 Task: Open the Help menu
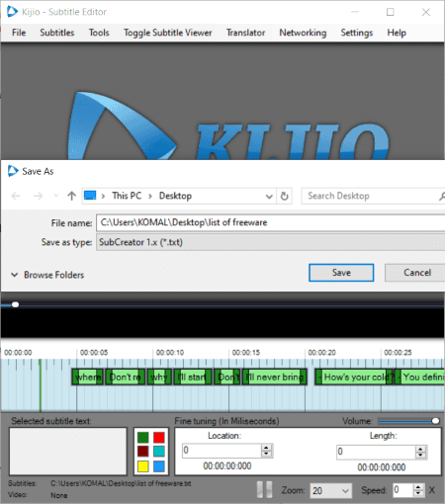pos(397,33)
